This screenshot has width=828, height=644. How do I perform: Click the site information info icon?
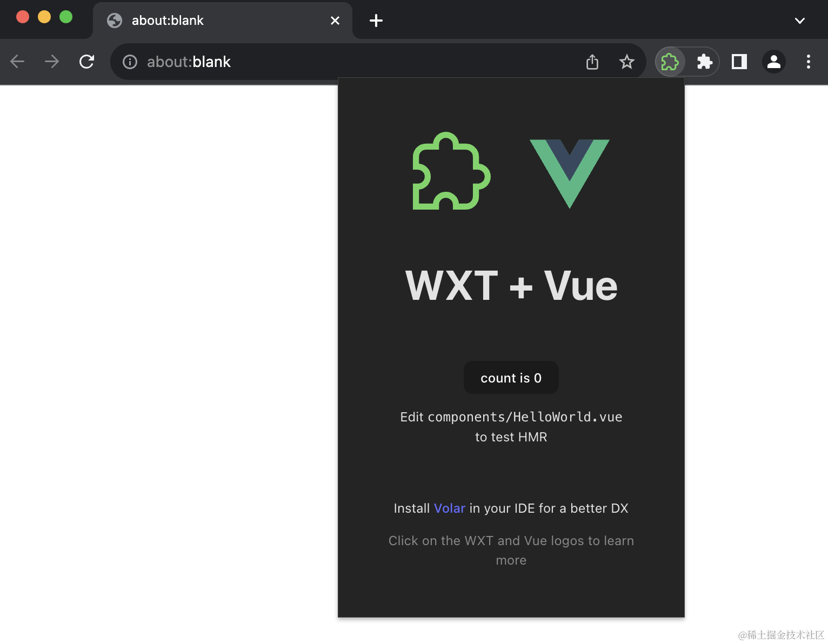[129, 62]
